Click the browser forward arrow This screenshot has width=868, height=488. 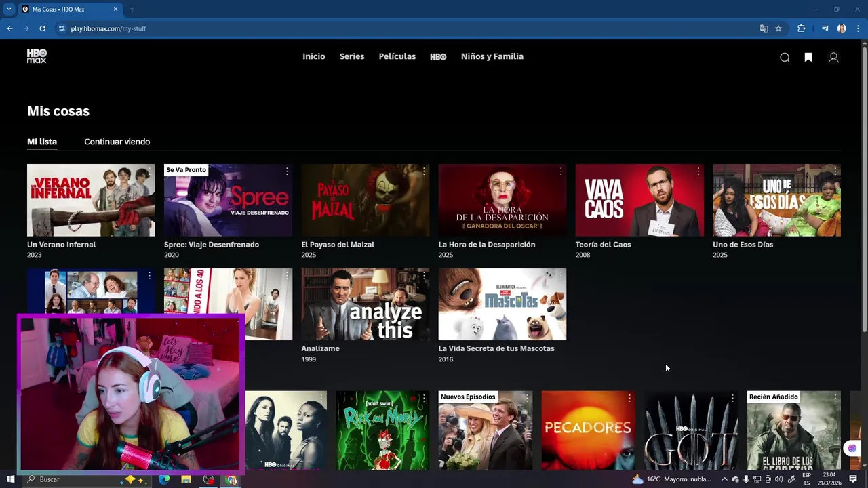click(26, 28)
